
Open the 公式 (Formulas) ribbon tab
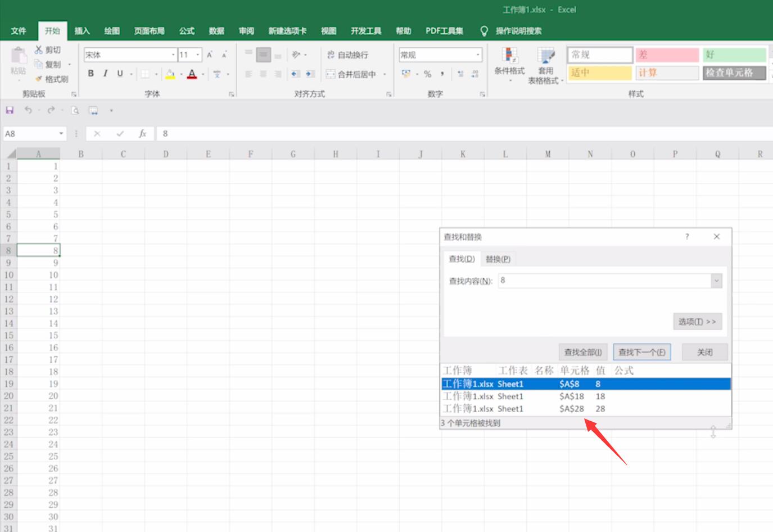187,31
